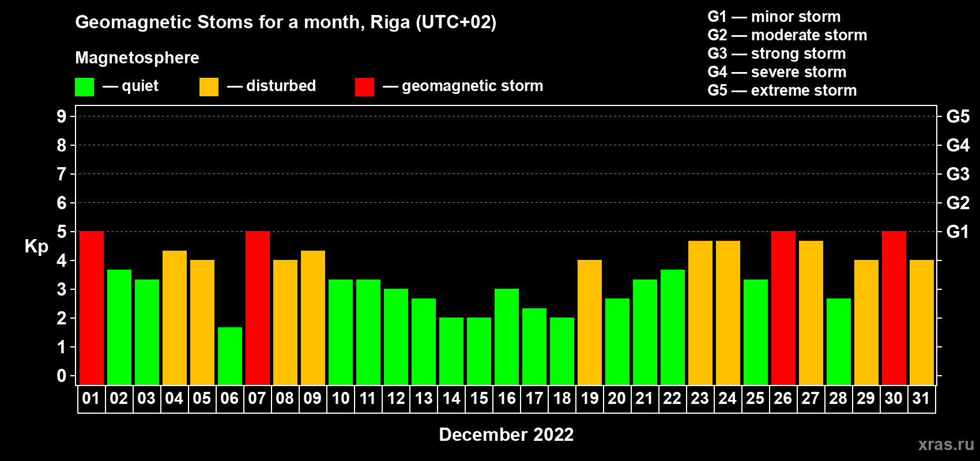
Task: Click the date label 27 on the axis
Action: (811, 398)
